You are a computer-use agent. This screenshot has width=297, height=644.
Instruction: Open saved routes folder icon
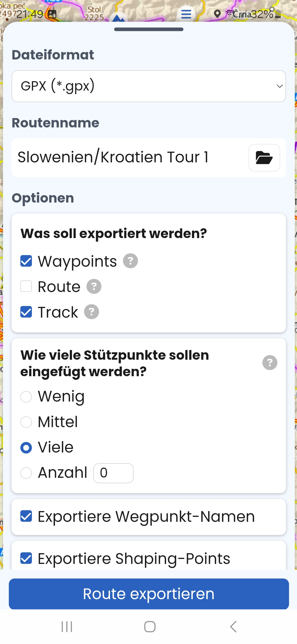click(x=264, y=158)
